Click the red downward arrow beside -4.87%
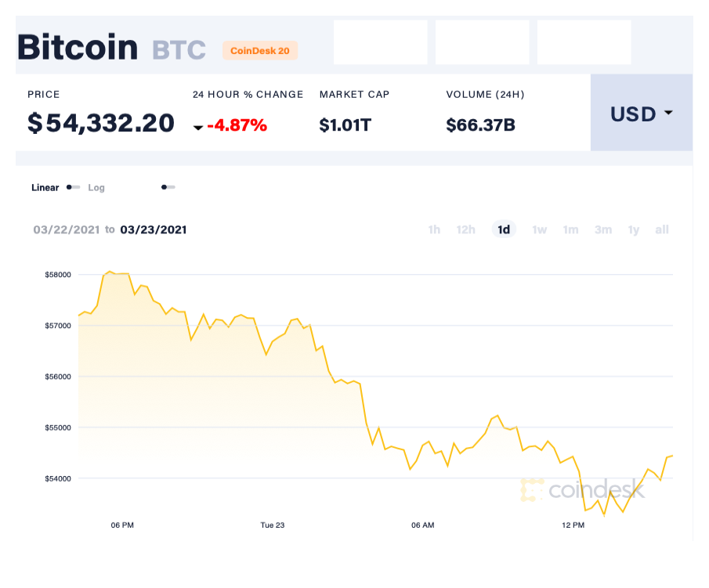Viewport: 709px width, 588px height. [x=199, y=125]
